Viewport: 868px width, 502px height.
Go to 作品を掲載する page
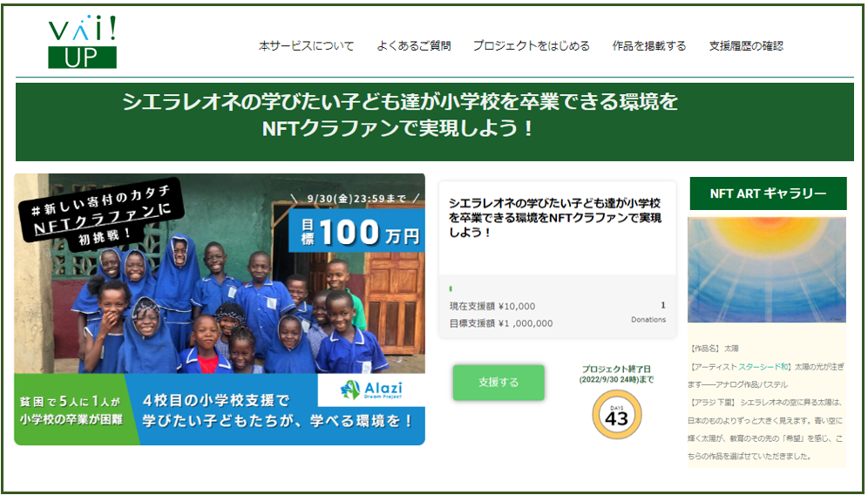tap(648, 46)
